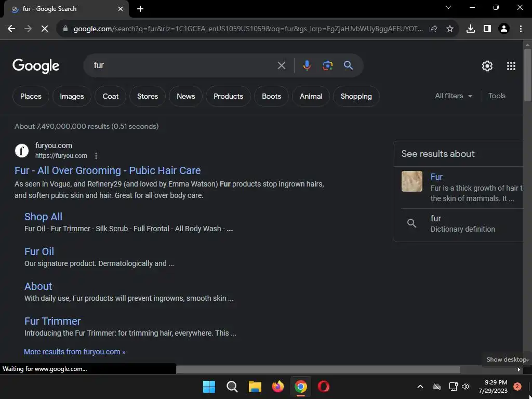The height and width of the screenshot is (399, 532).
Task: Open 'fur Dictionary definition' suggestion
Action: click(458, 223)
